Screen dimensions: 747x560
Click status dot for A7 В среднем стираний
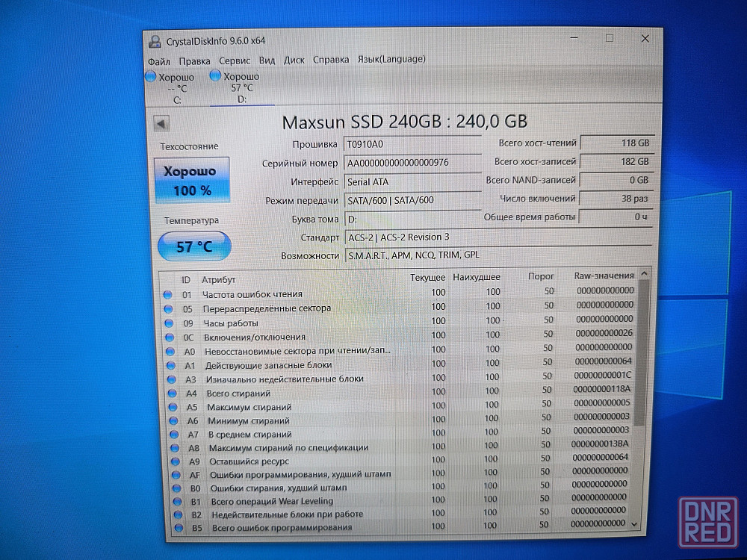(x=174, y=435)
